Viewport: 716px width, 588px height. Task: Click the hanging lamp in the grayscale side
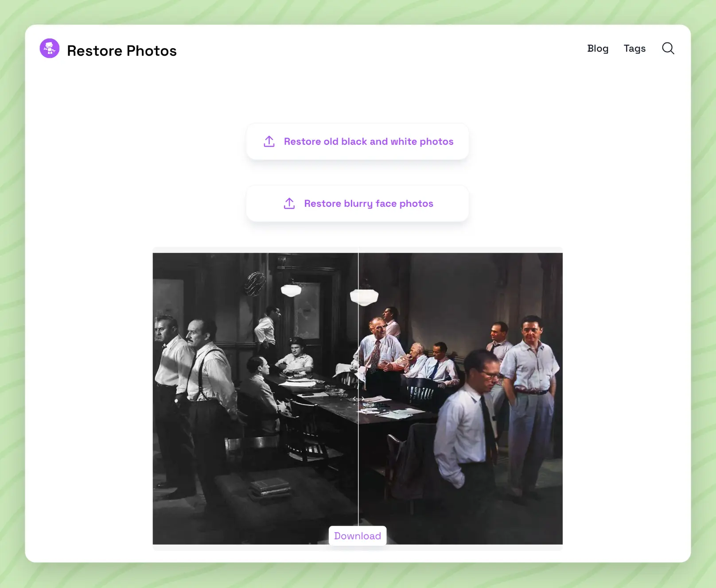291,290
